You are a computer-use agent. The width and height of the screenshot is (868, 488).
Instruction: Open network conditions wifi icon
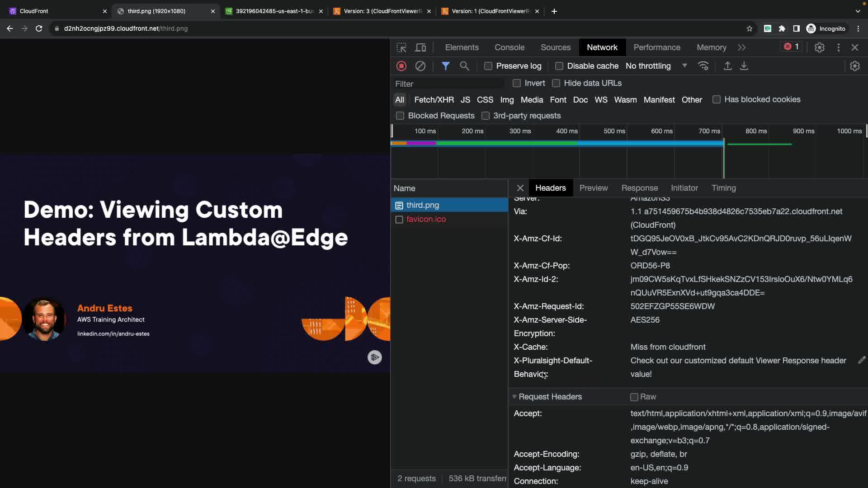[x=703, y=66]
